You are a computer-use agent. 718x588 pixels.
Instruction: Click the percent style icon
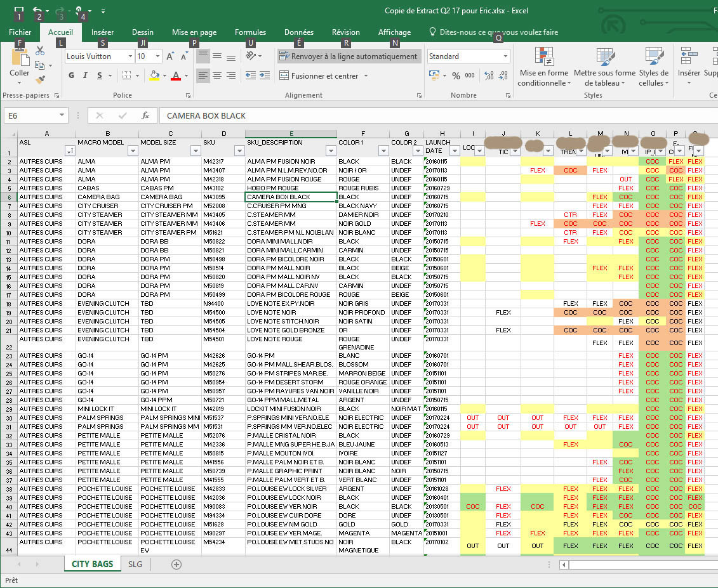click(x=456, y=75)
